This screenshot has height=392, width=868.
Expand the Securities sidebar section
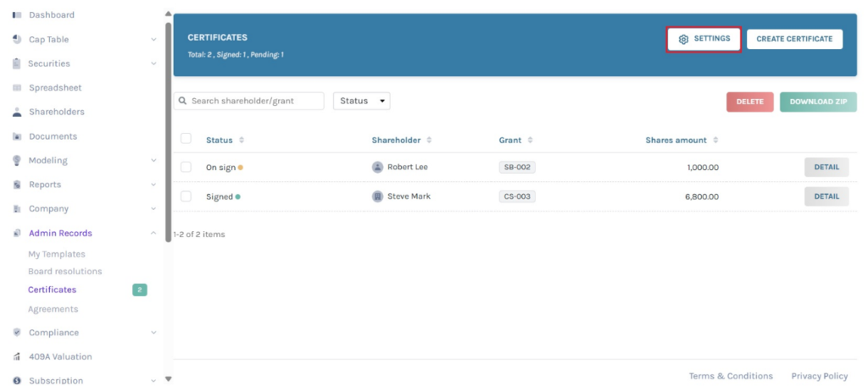point(153,63)
